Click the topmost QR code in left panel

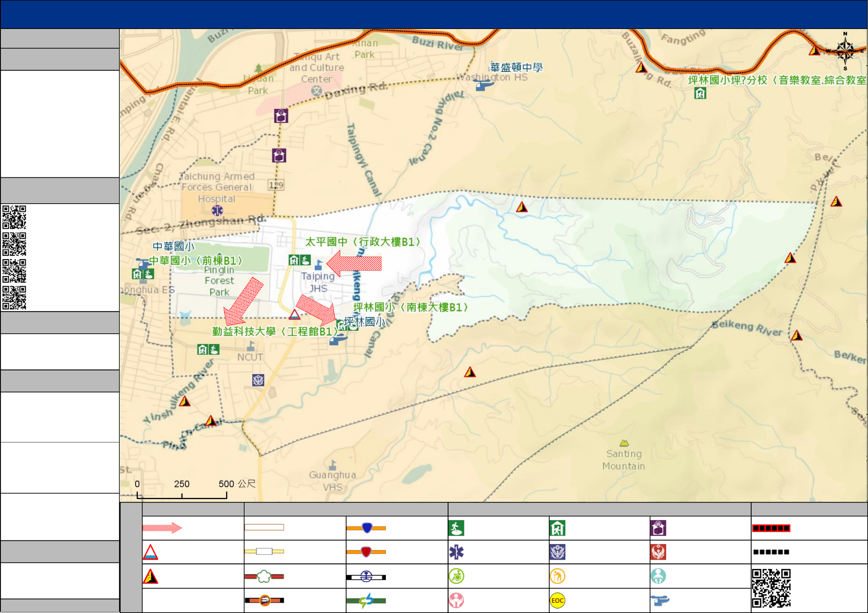coord(14,217)
